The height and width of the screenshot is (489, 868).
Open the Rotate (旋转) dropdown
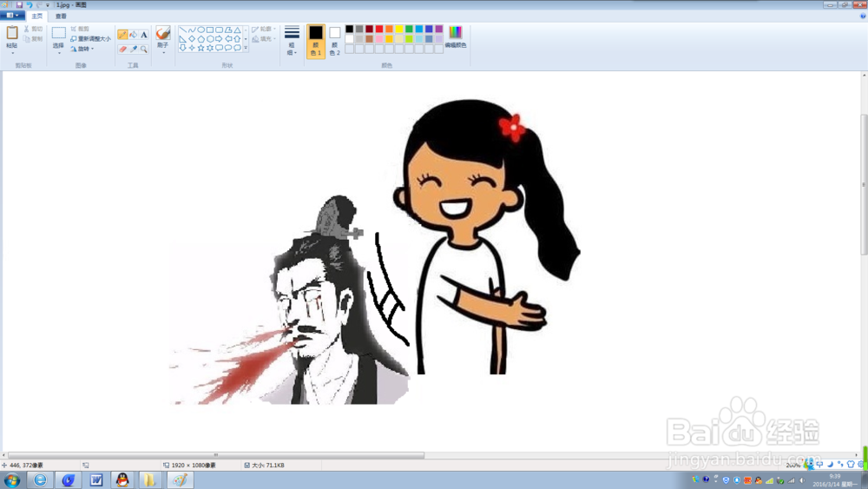[82, 49]
